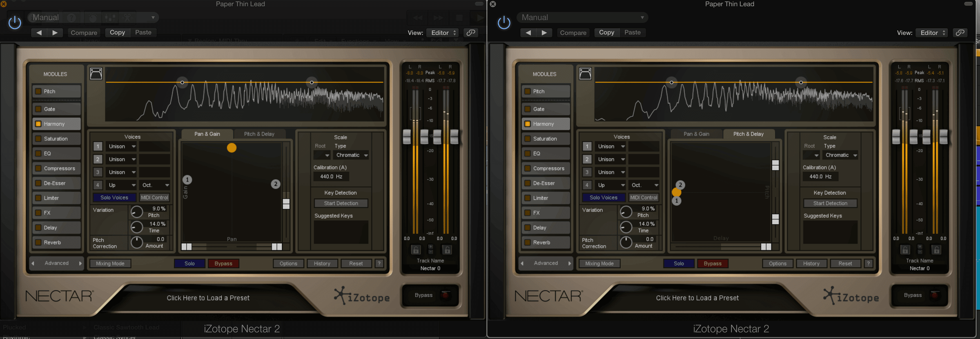980x339 pixels.
Task: Click Solo Voices button in left window
Action: tap(114, 198)
